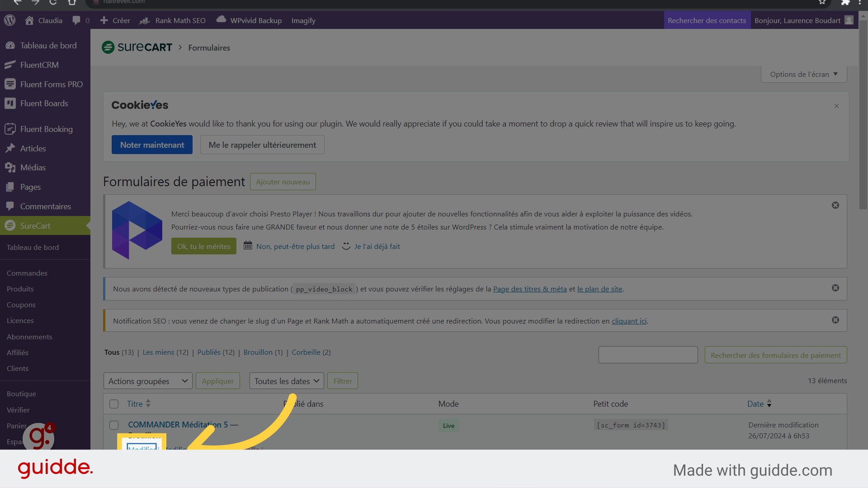Open Clients in SureCart submenu
Screen dimensions: 868x488
pos(18,368)
